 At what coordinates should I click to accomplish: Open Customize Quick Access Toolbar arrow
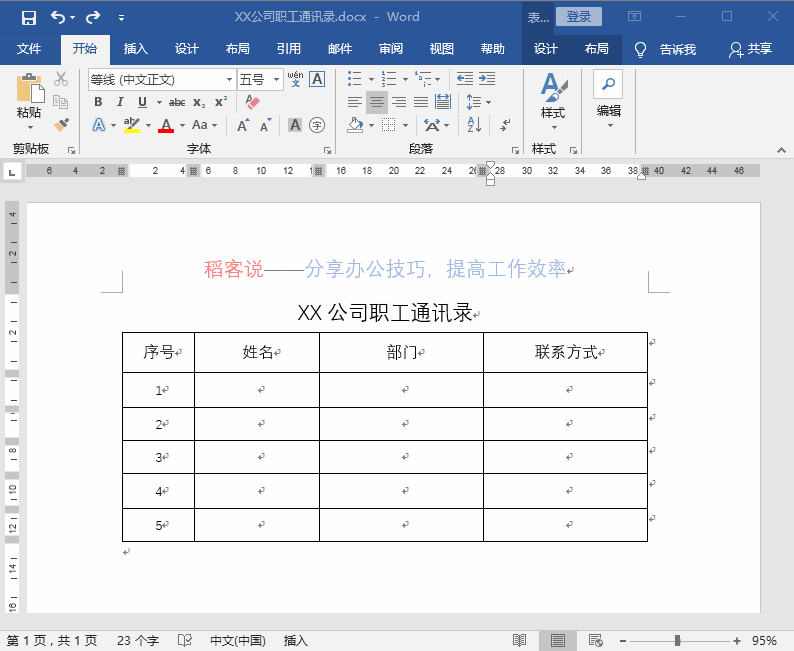pyautogui.click(x=121, y=18)
